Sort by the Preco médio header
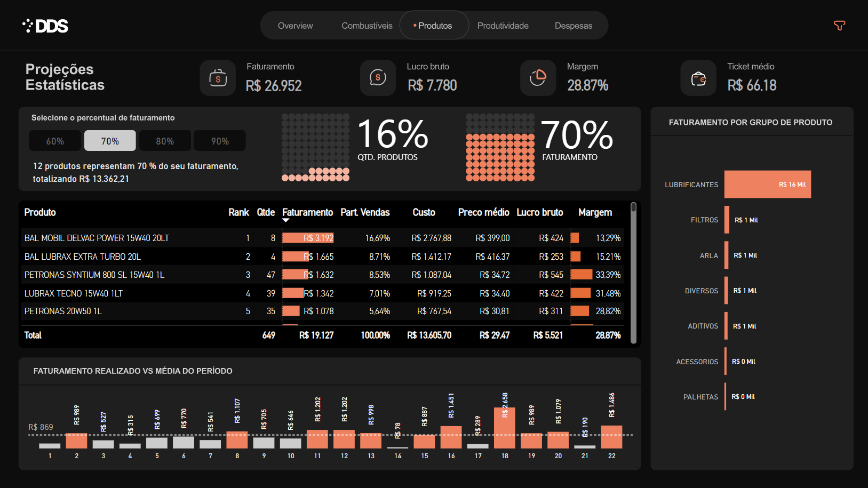Screen dimensions: 868x488 (483, 212)
